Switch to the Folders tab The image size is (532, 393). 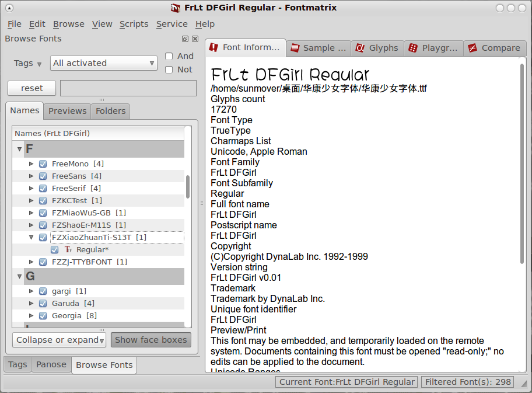(x=110, y=111)
